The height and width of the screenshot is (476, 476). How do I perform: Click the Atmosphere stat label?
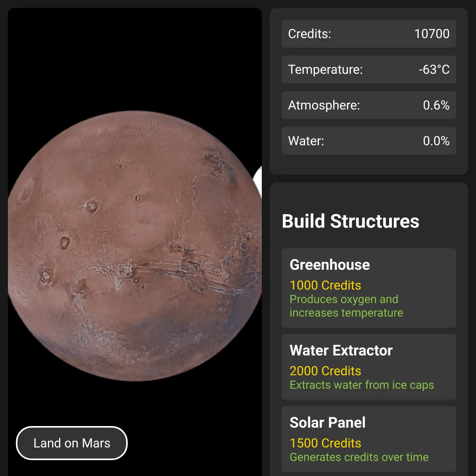coord(324,105)
